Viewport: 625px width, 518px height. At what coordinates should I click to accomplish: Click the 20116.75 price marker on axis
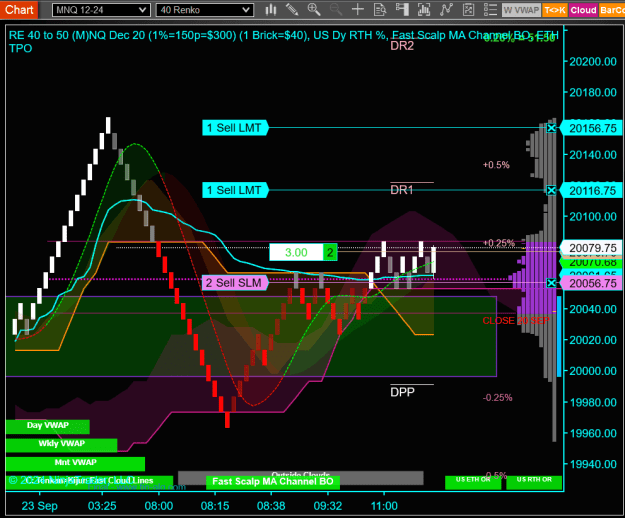(x=593, y=190)
